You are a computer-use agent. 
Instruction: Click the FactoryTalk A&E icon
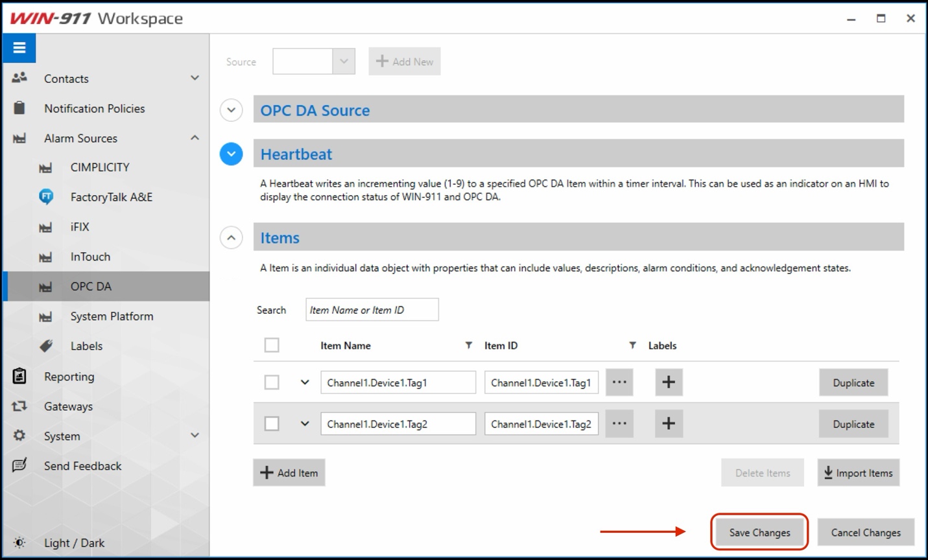pyautogui.click(x=46, y=196)
